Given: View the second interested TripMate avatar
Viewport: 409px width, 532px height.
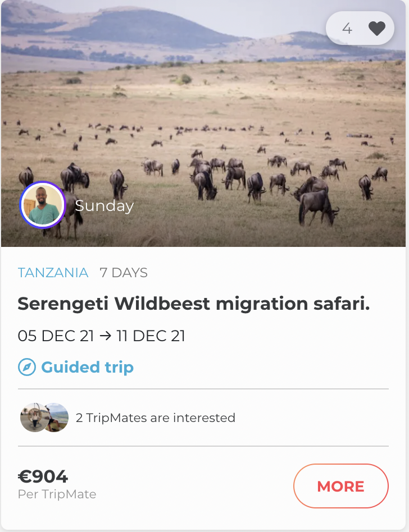Looking at the screenshot, I should pos(57,418).
